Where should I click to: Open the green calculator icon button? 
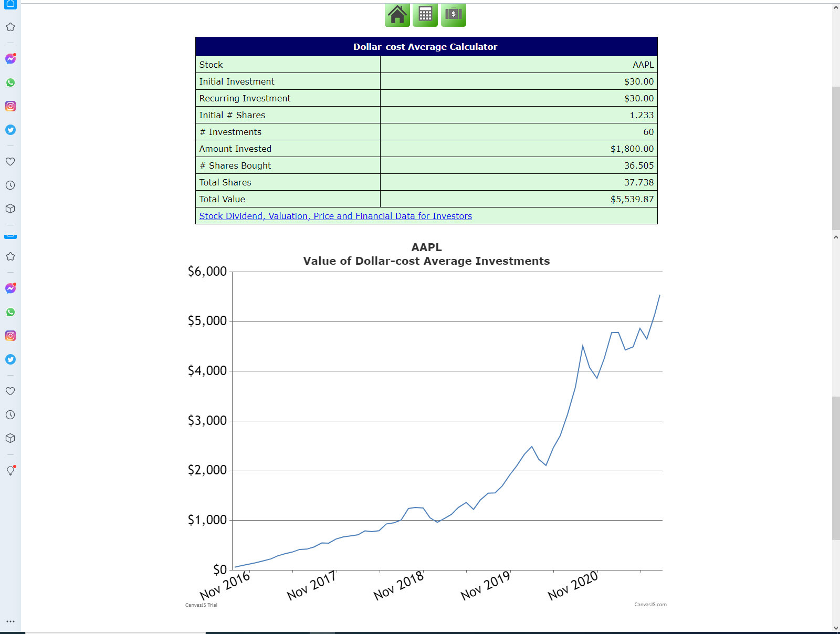[x=425, y=15]
